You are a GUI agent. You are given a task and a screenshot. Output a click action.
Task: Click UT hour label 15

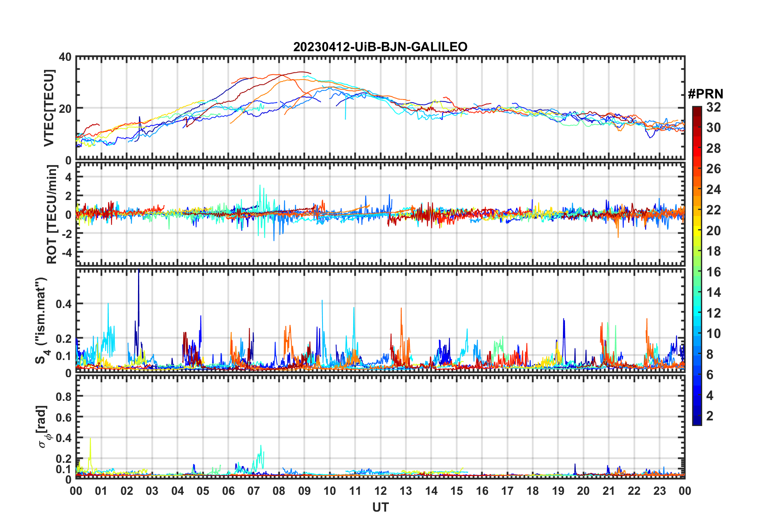click(x=457, y=491)
